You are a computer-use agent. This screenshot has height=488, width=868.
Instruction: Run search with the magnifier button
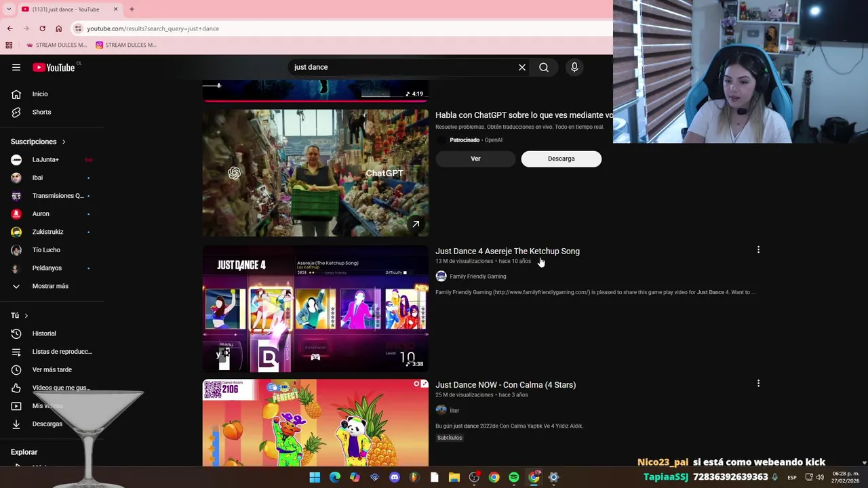544,67
